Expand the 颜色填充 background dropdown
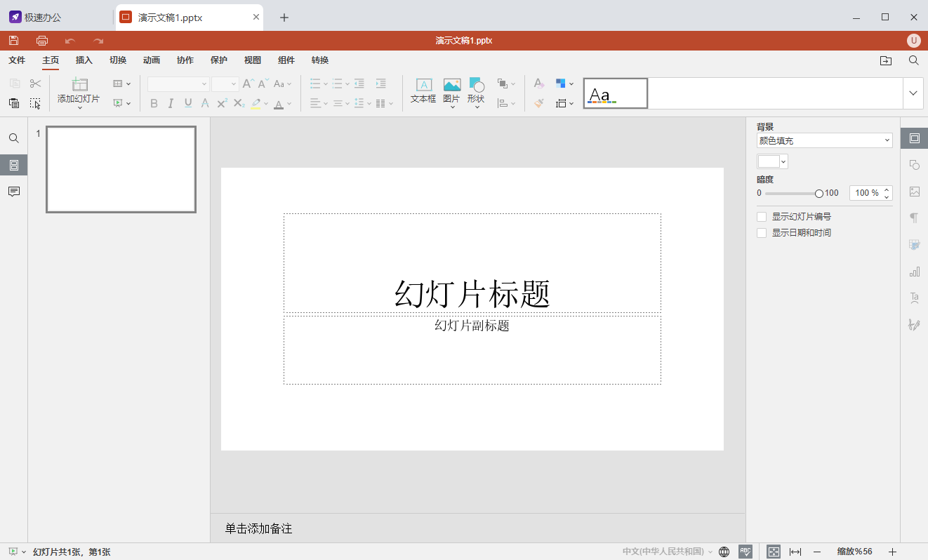The height and width of the screenshot is (560, 928). pyautogui.click(x=824, y=141)
